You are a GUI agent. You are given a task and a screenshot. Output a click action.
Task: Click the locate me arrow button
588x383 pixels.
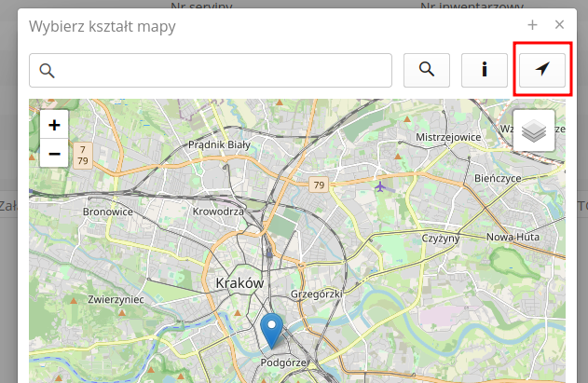pyautogui.click(x=542, y=70)
